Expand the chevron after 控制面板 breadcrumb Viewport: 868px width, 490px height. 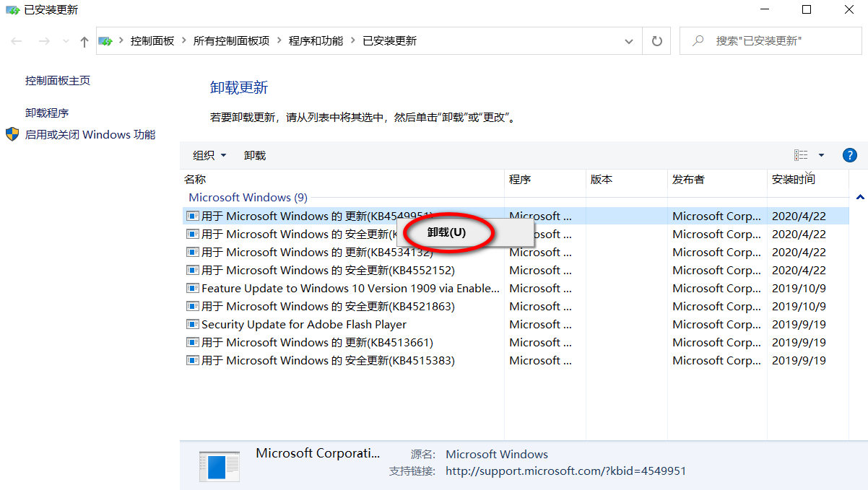tap(184, 41)
